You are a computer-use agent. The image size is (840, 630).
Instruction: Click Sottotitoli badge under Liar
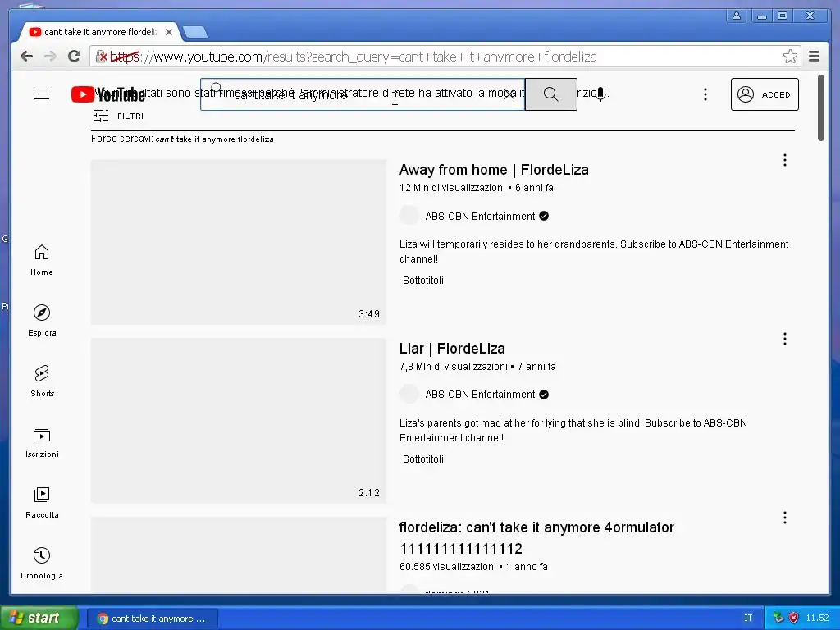(x=423, y=459)
